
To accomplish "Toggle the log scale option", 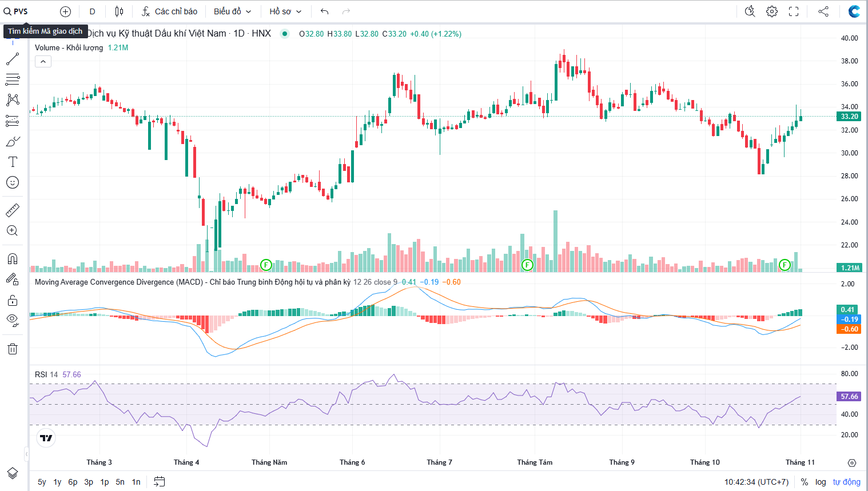I will coord(821,482).
